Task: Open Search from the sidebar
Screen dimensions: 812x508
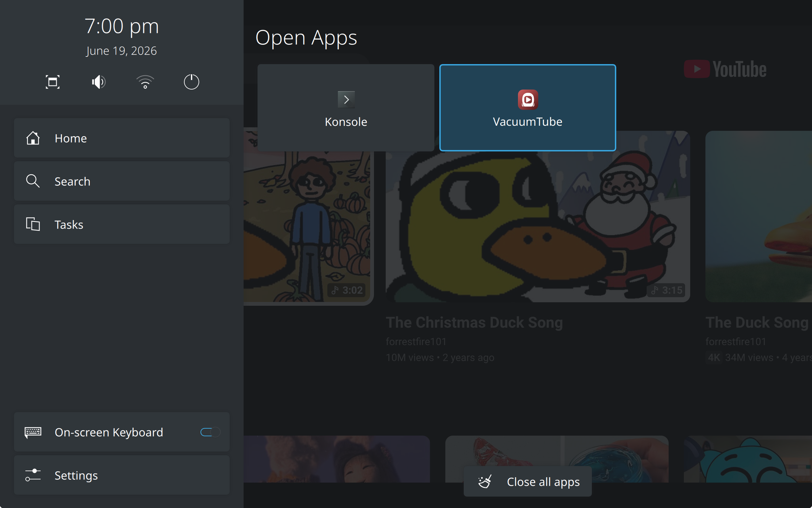Action: click(122, 181)
